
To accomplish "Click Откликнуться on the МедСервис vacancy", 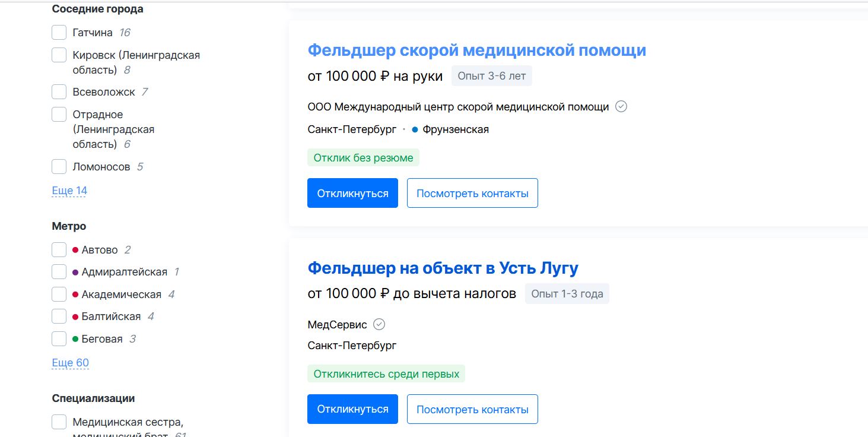I will pyautogui.click(x=352, y=409).
